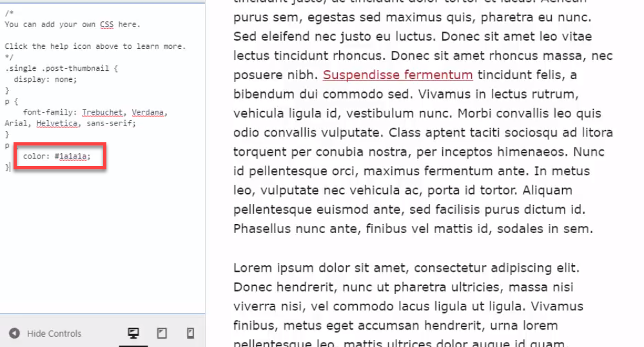Click the preview text 'bibendum dui commodo sed'
The height and width of the screenshot is (347, 644).
322,94
